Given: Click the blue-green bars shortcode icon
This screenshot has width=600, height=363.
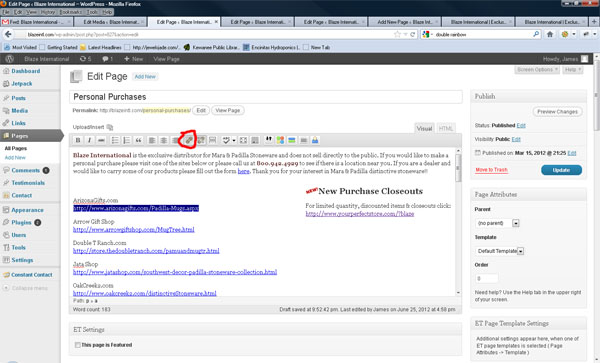Looking at the screenshot, I should (292, 140).
